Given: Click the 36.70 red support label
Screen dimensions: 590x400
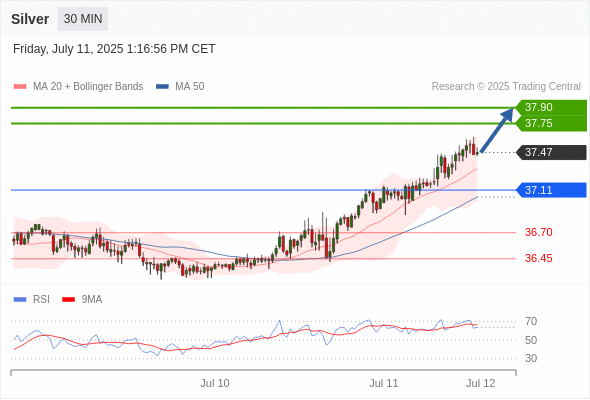Looking at the screenshot, I should pyautogui.click(x=539, y=232).
